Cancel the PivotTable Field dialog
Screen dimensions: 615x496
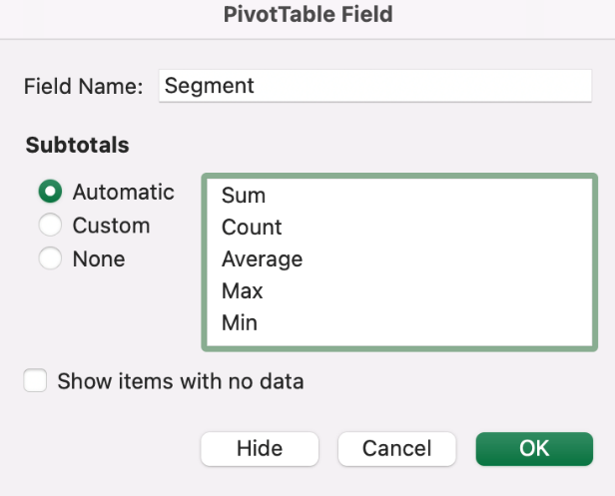397,449
